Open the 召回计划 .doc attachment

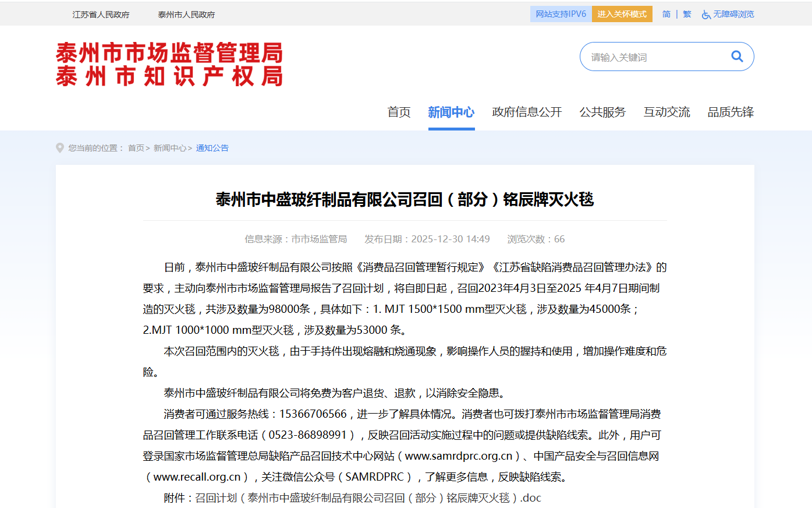point(368,498)
